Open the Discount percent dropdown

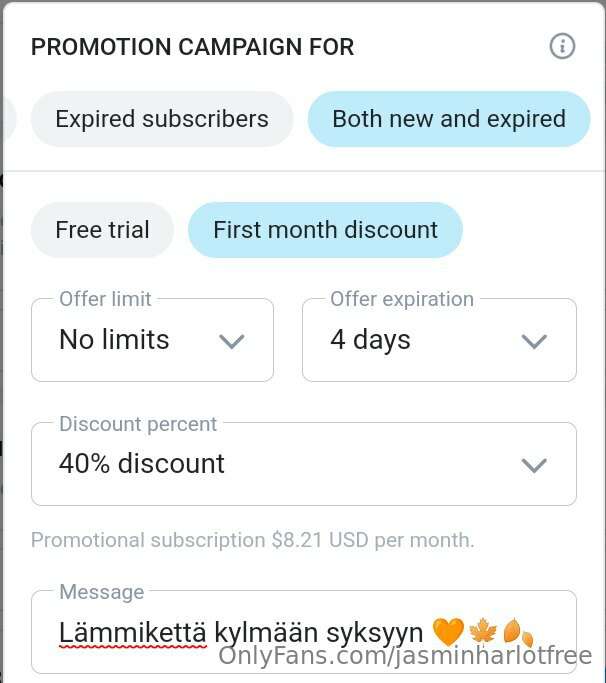point(304,464)
